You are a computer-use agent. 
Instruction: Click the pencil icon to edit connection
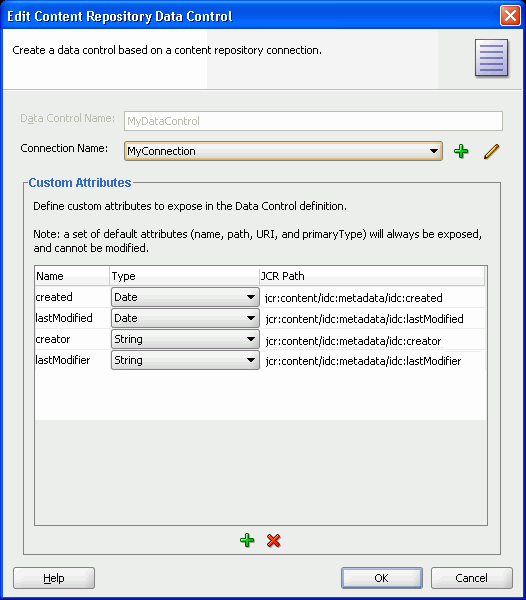[x=492, y=151]
